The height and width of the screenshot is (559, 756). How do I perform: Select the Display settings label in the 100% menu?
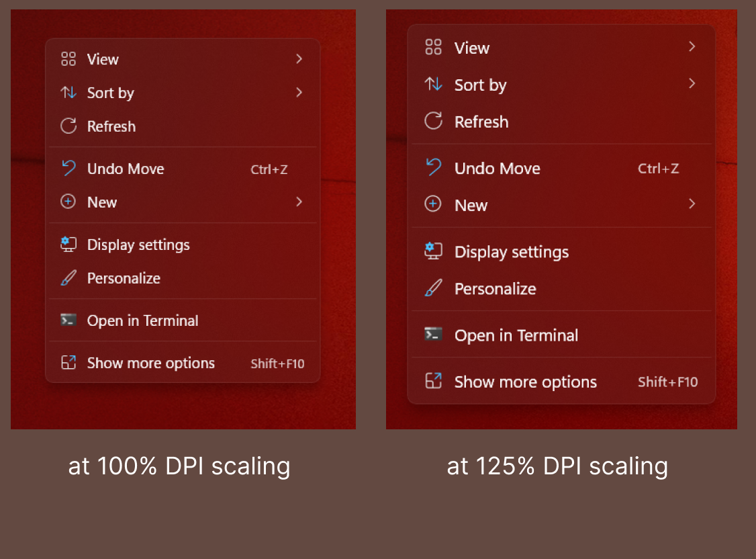tap(138, 245)
